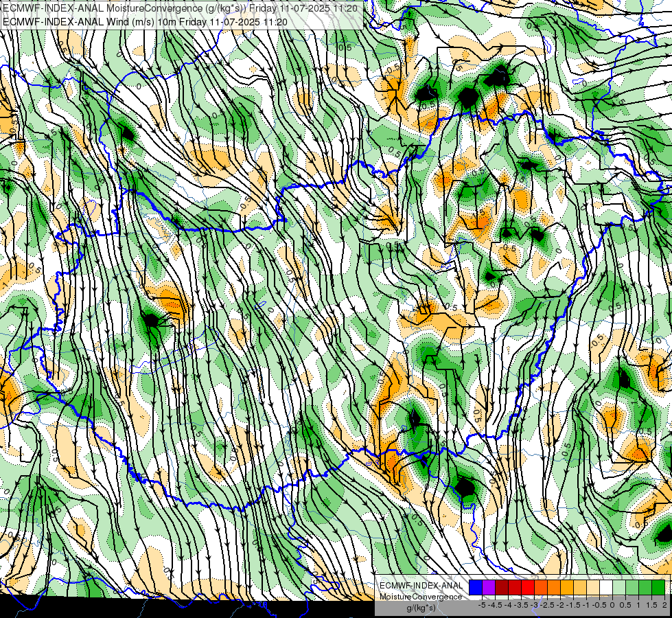Click the Wind (m/s) 10m header line

[145, 21]
